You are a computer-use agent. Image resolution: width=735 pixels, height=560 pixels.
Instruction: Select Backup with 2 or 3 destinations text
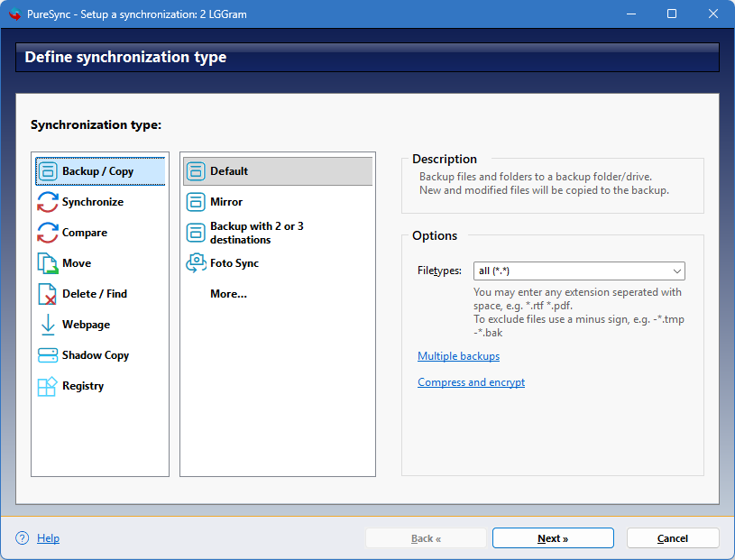tap(257, 233)
